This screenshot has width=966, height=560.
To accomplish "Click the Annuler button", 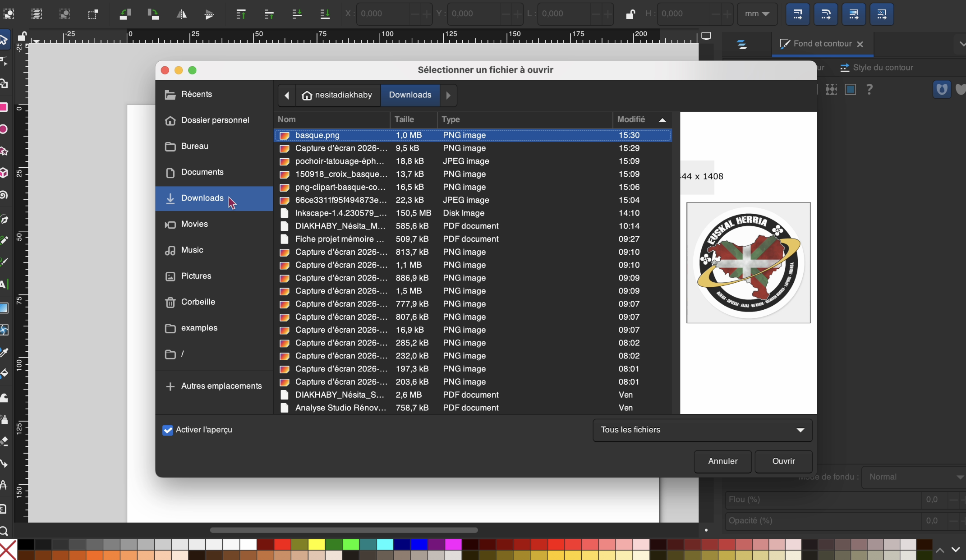I will tap(722, 461).
